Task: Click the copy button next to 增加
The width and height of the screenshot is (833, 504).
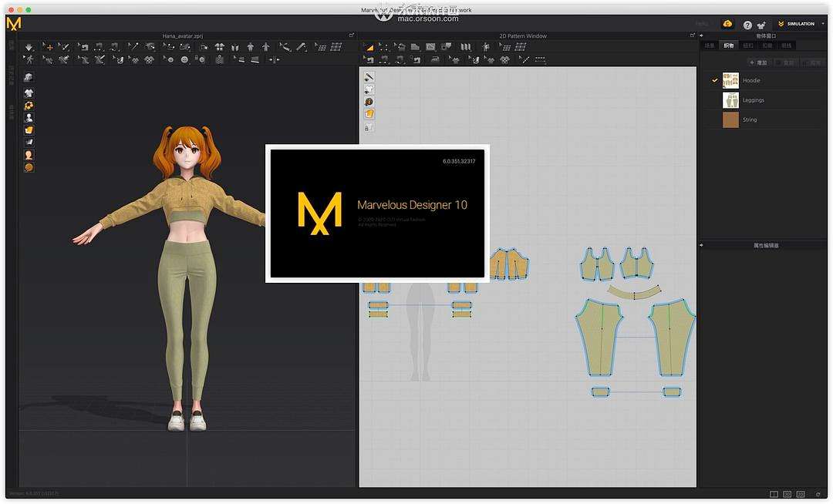Action: coord(786,62)
